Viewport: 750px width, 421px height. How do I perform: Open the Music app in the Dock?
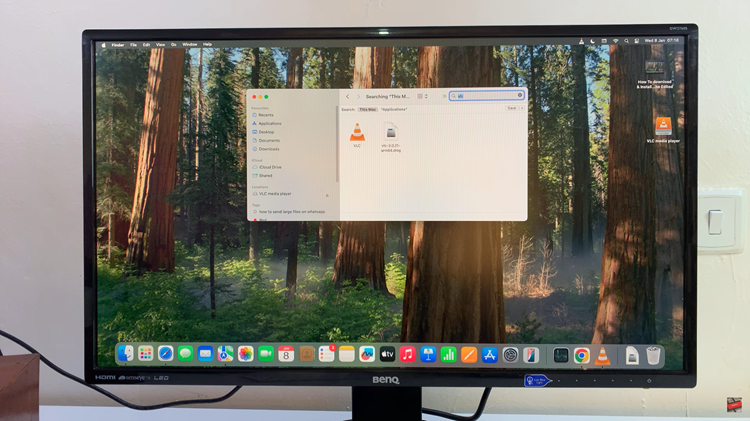coord(408,354)
